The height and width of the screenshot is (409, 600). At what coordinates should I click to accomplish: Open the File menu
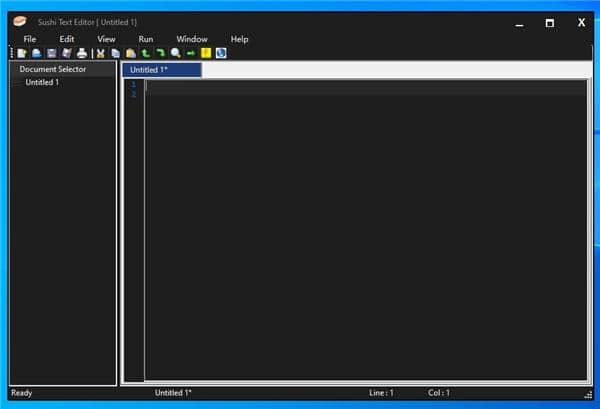pyautogui.click(x=30, y=39)
